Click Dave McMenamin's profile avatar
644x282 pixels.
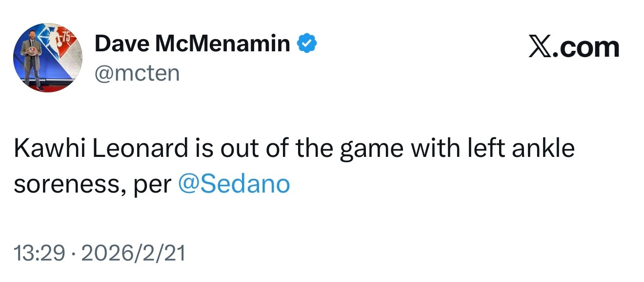click(x=47, y=58)
